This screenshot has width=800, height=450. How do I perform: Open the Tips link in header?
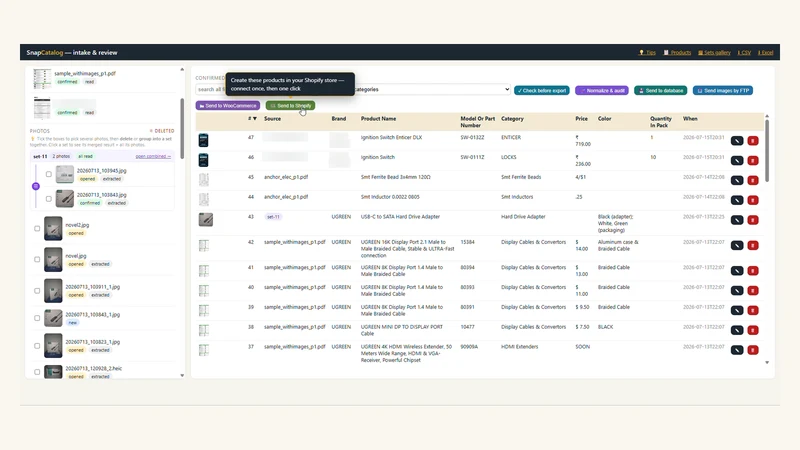click(647, 53)
